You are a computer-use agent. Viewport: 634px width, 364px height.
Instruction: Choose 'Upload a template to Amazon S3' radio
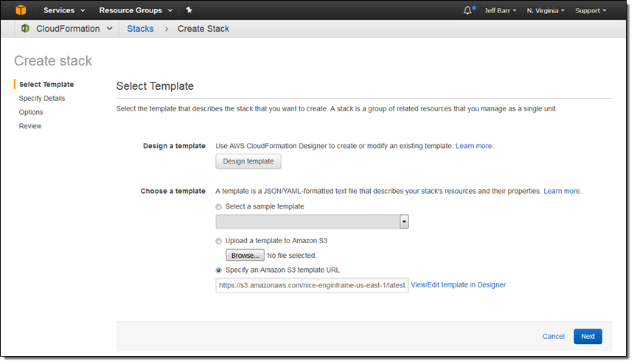219,241
